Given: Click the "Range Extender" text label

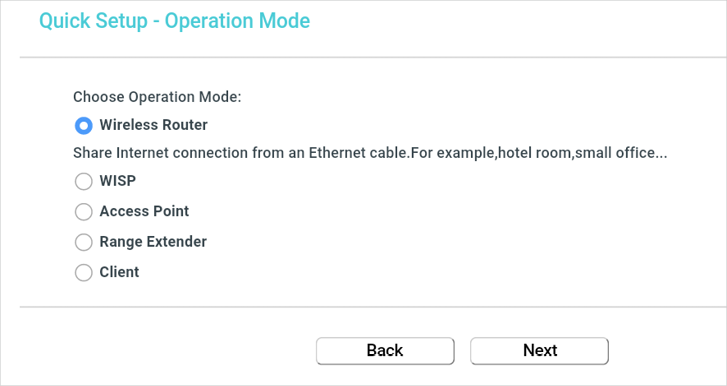Looking at the screenshot, I should pos(153,242).
